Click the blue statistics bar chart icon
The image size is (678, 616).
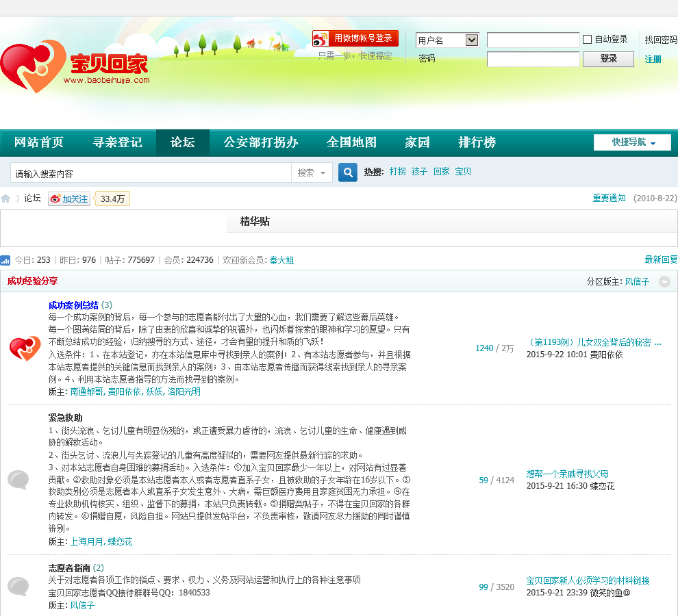[x=5, y=260]
